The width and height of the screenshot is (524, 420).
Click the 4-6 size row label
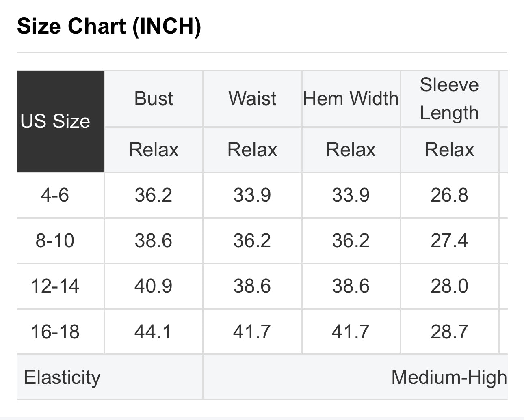click(55, 195)
